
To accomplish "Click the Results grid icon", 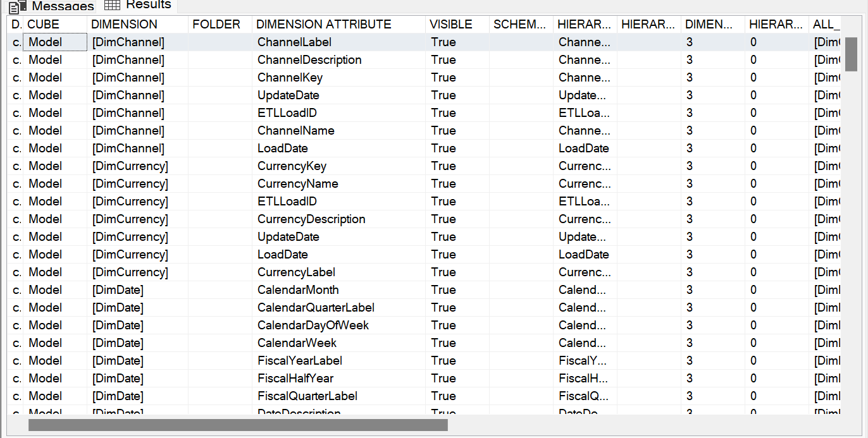I will pos(112,4).
